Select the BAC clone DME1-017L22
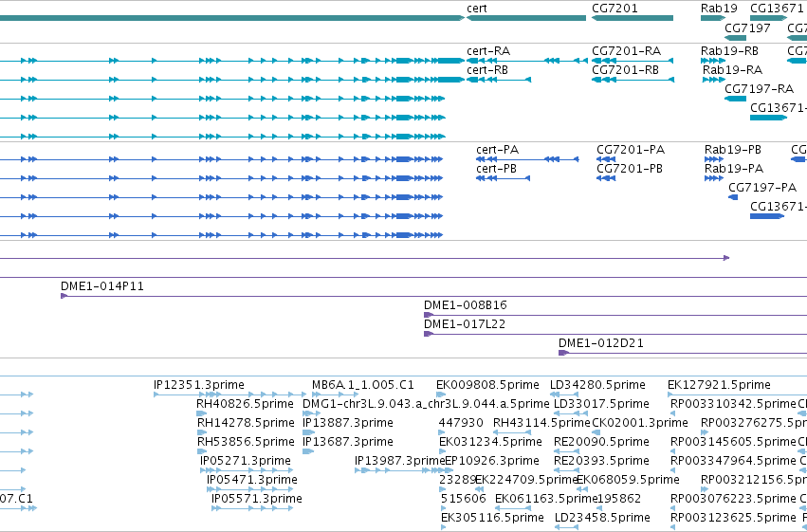 click(465, 324)
